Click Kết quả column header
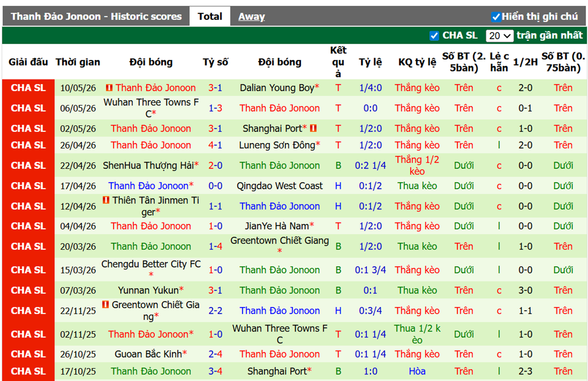This screenshot has width=588, height=381. point(338,62)
